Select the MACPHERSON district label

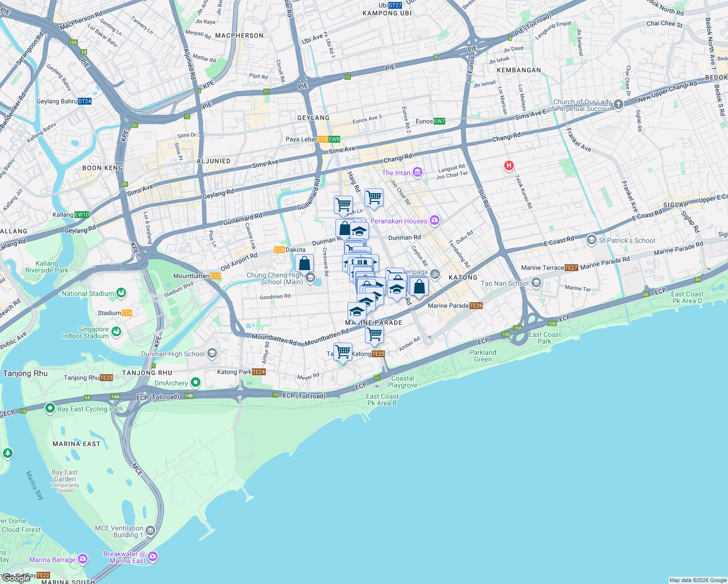[239, 36]
